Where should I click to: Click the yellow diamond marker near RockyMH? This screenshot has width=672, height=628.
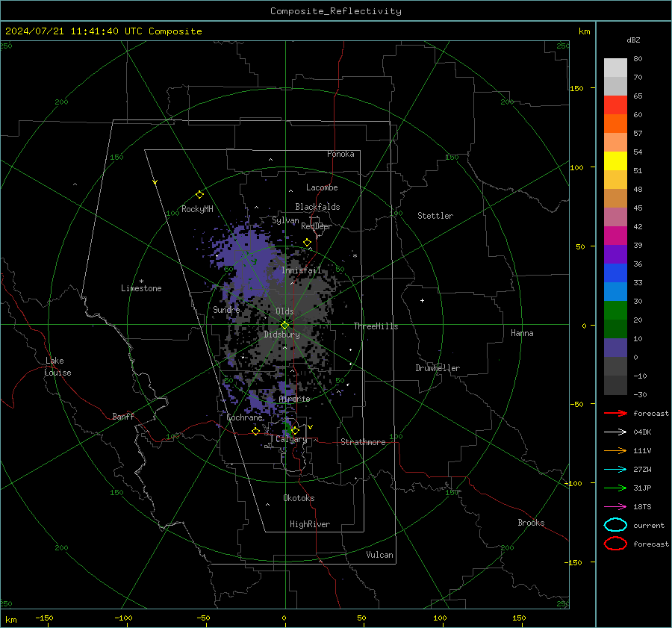(x=199, y=195)
